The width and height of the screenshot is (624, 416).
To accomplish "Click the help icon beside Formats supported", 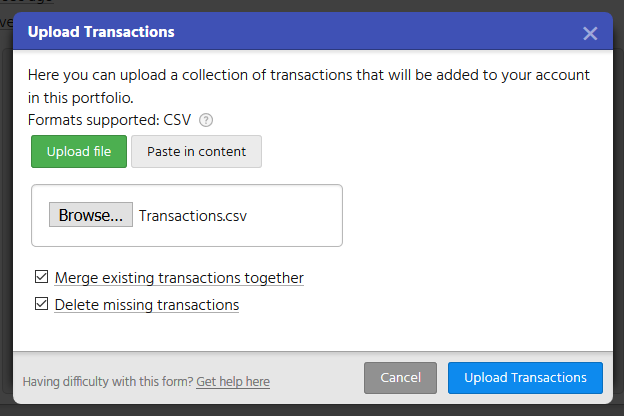I will pyautogui.click(x=206, y=120).
